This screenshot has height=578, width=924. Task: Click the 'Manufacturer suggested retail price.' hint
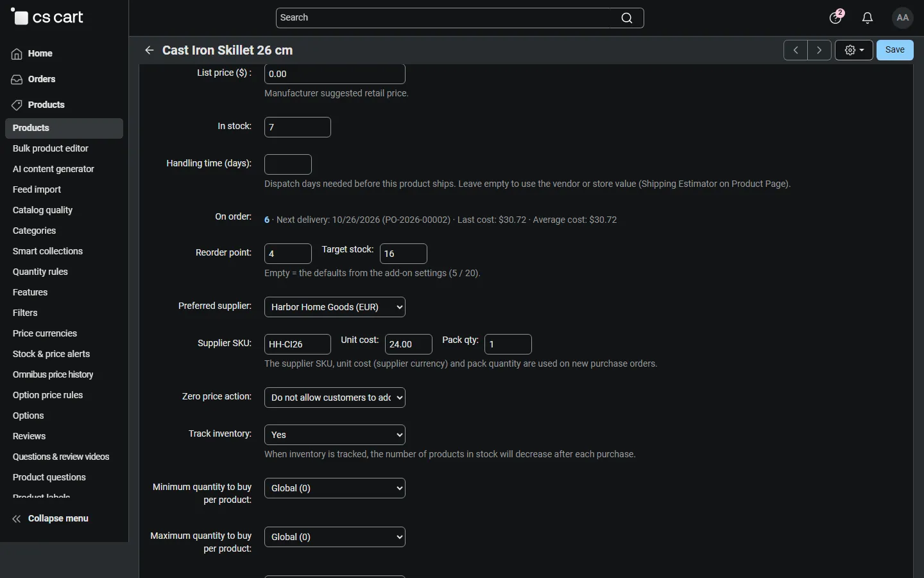pyautogui.click(x=336, y=94)
